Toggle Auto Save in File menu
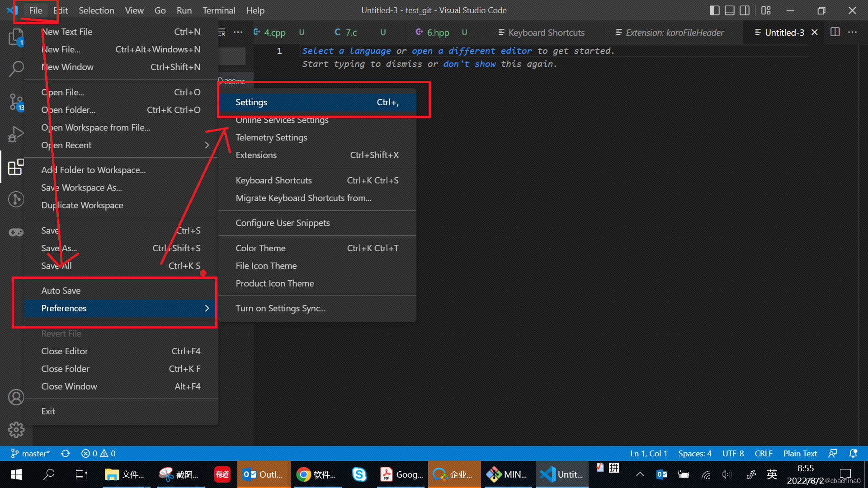The image size is (868, 488). 61,291
